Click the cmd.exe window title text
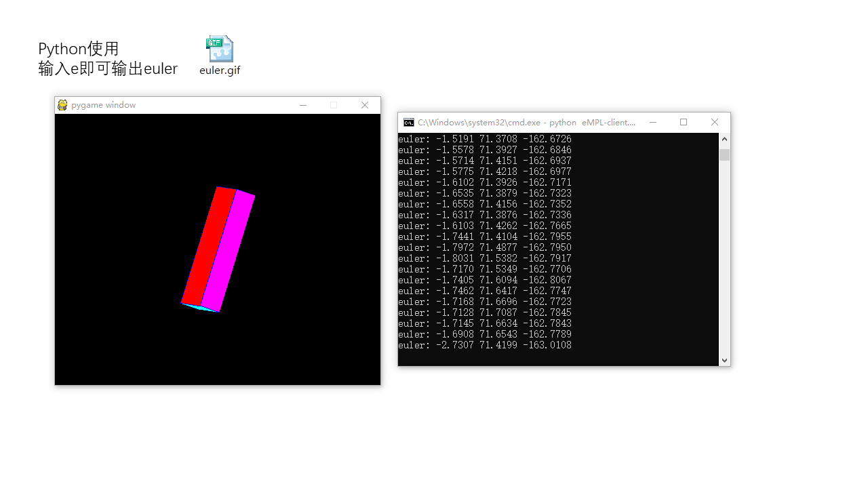Viewport: 868px width, 488px height. pos(526,123)
